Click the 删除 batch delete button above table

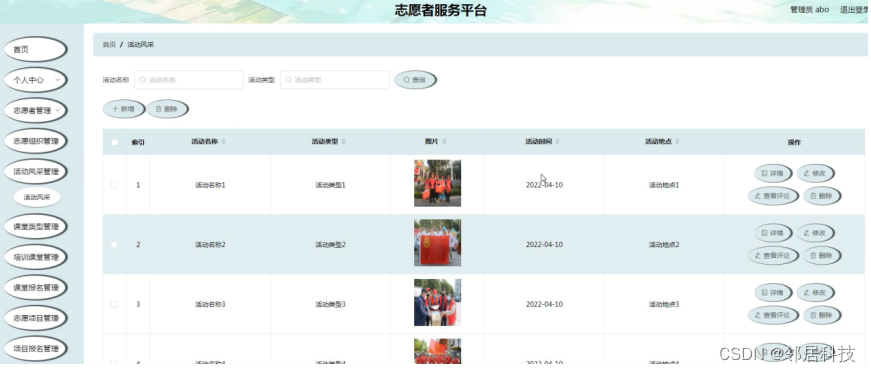coord(167,109)
